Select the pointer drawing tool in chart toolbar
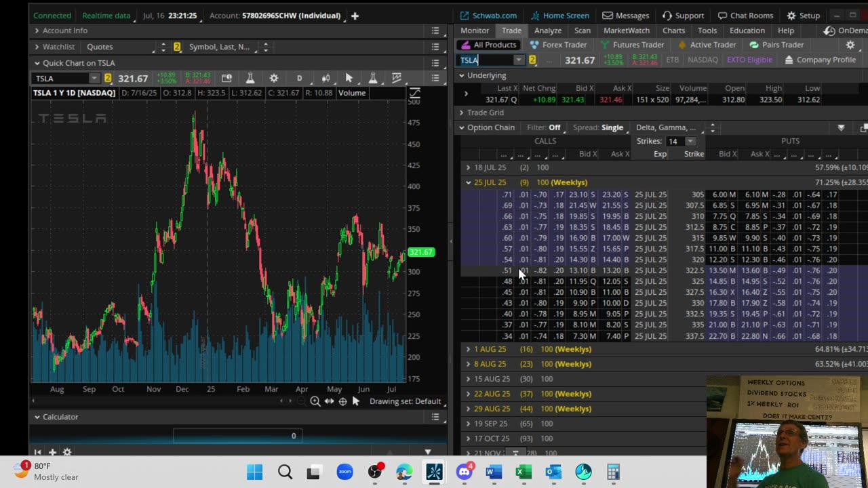This screenshot has height=488, width=868. coord(349,79)
